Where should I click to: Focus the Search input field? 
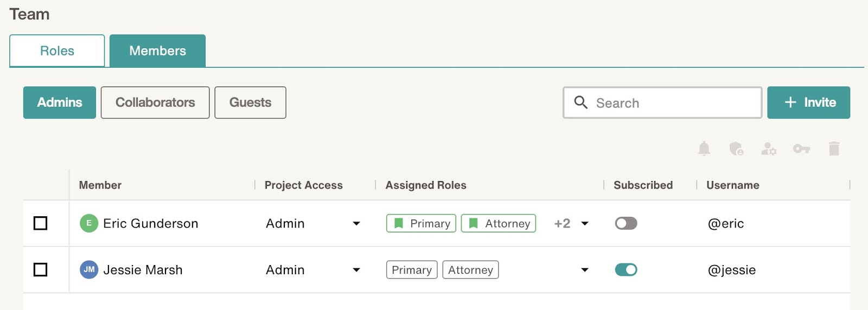663,102
